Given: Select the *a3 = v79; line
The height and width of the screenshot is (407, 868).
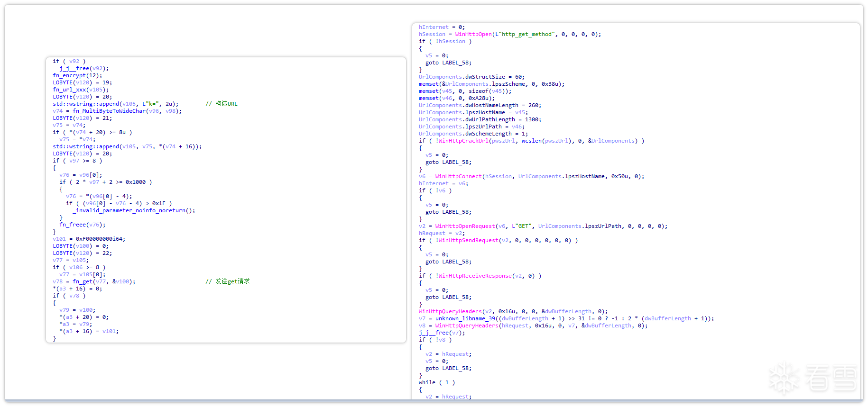Looking at the screenshot, I should coord(76,324).
